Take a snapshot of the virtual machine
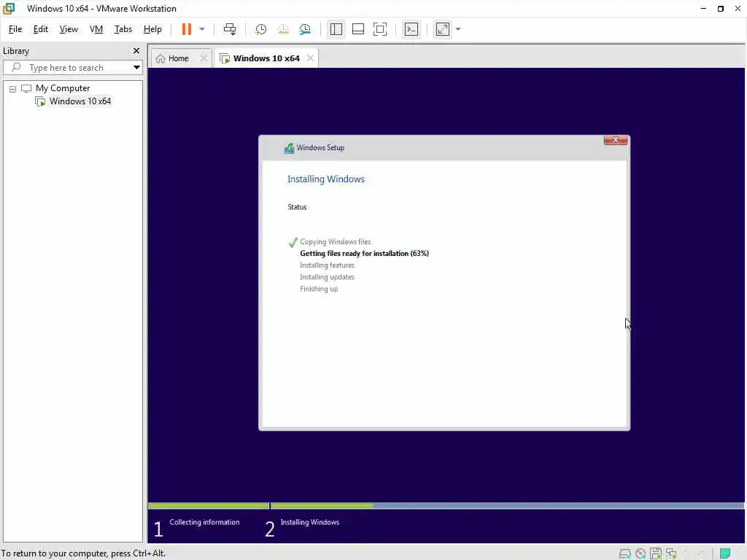This screenshot has width=747, height=560. point(260,29)
